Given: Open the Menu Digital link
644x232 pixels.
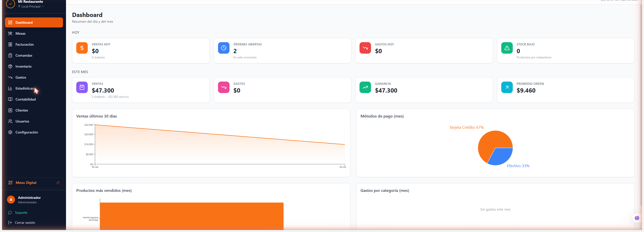Looking at the screenshot, I should pos(34,183).
